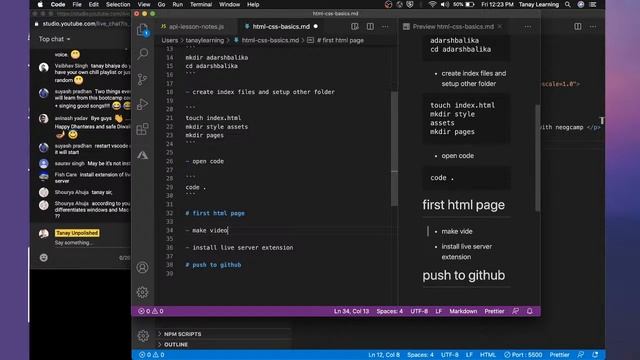Click the notifications bell in the blue status bar
The height and width of the screenshot is (360, 640).
point(596,355)
